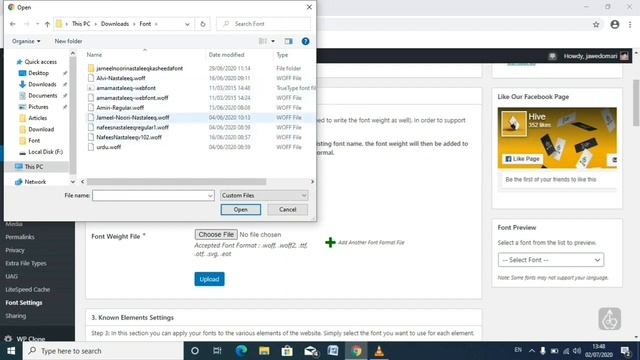The height and width of the screenshot is (360, 640).
Task: Cancel the Open file dialog
Action: coord(287,209)
